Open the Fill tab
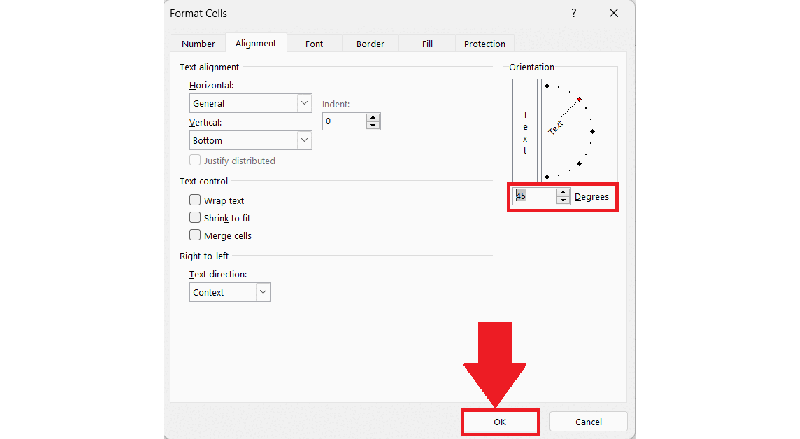The height and width of the screenshot is (439, 800). (x=428, y=44)
